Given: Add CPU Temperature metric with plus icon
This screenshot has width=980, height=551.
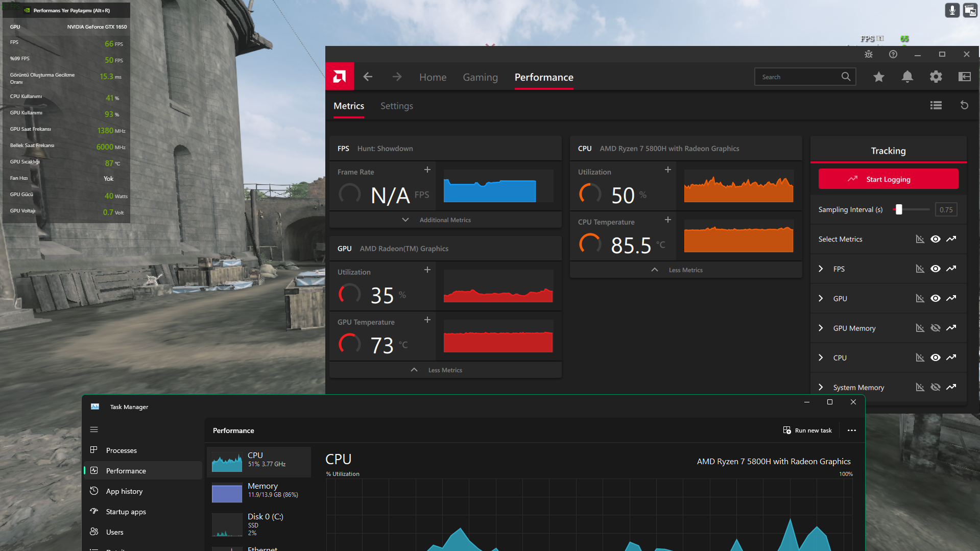Looking at the screenshot, I should 668,220.
